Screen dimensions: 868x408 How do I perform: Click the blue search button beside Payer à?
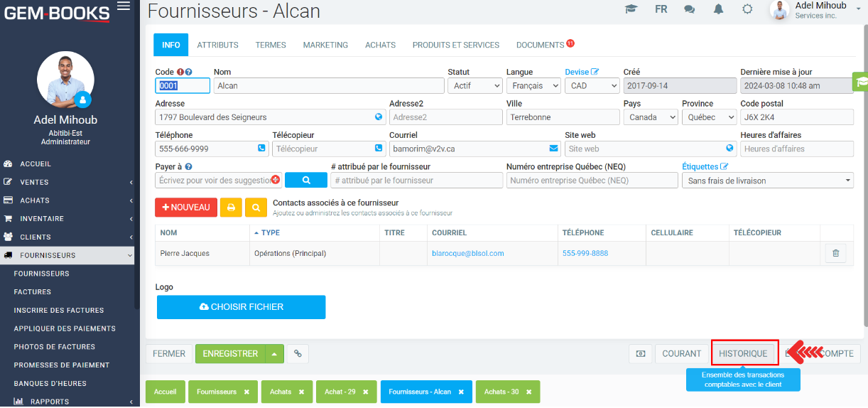click(x=306, y=181)
